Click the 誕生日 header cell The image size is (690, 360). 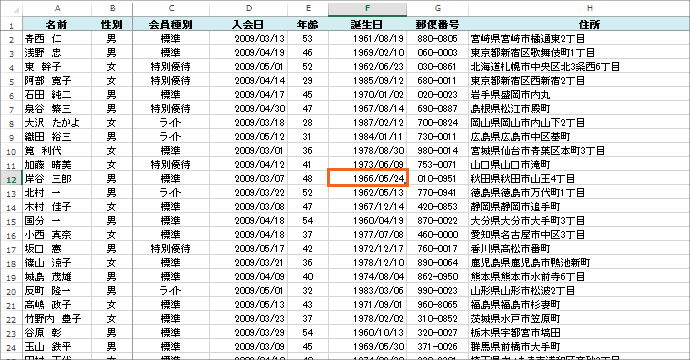pos(367,25)
